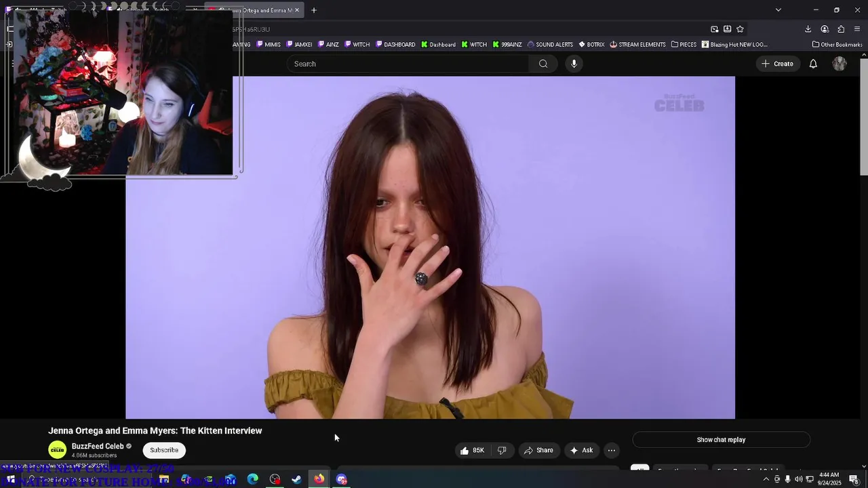Open the 999AINZ Kick bookmark
Image resolution: width=868 pixels, height=488 pixels.
point(507,45)
